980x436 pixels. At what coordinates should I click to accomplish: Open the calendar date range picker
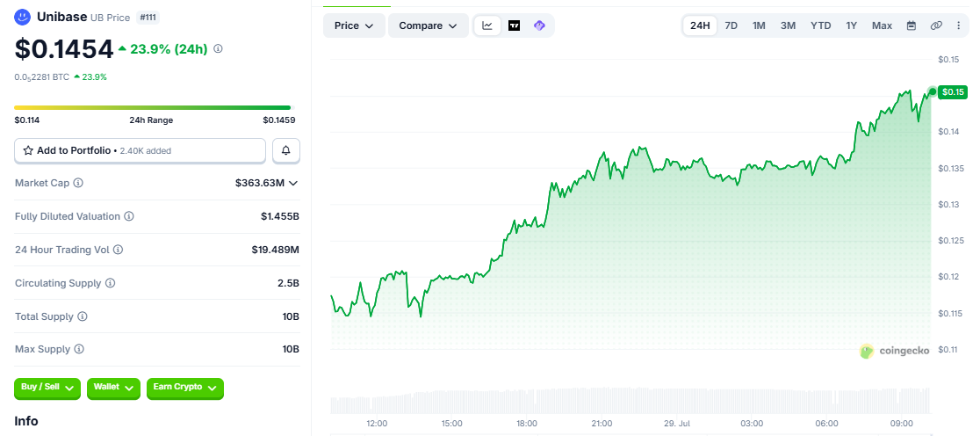912,25
